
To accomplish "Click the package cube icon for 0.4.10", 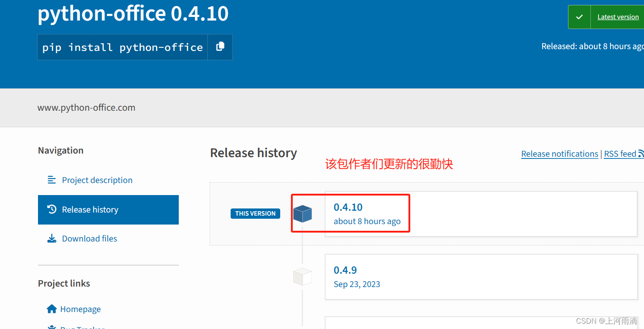I will click(303, 213).
